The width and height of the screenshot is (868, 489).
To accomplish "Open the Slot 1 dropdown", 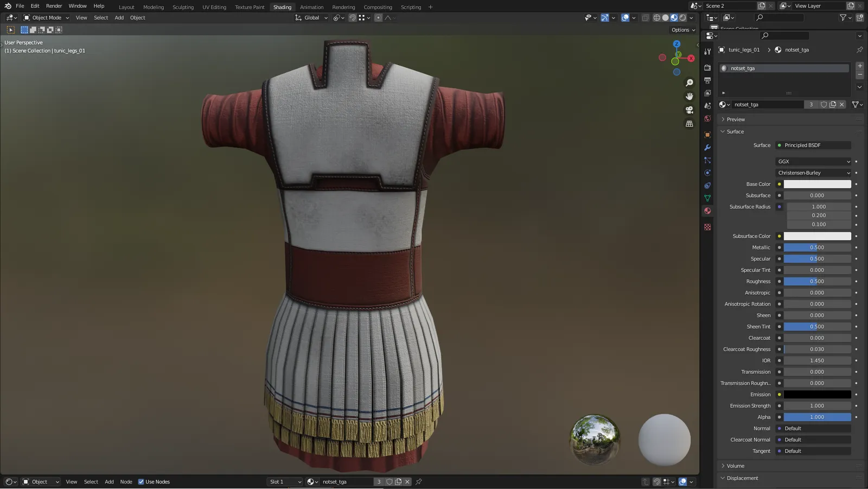I will coord(285,482).
